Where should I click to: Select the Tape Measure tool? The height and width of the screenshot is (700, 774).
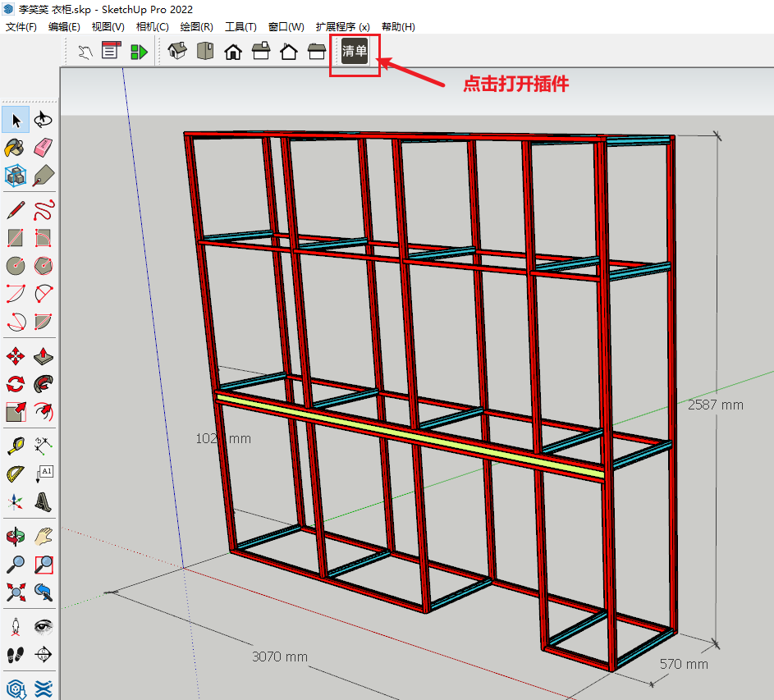coord(16,446)
